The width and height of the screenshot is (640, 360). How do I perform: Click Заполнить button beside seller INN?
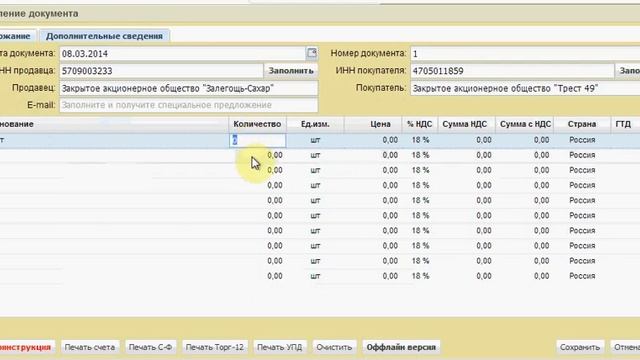[291, 71]
